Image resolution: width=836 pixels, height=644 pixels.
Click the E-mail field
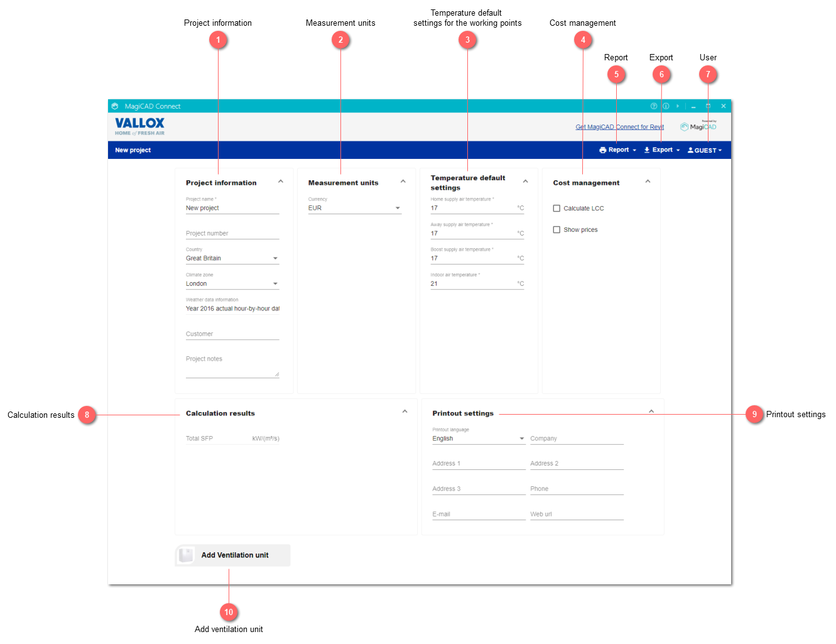(479, 514)
